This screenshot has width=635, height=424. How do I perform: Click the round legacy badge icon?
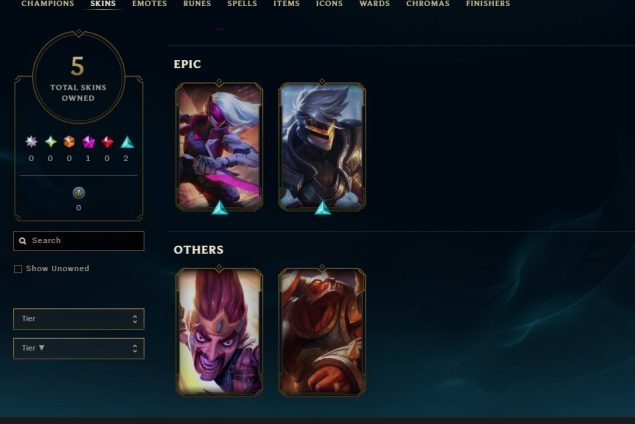79,193
